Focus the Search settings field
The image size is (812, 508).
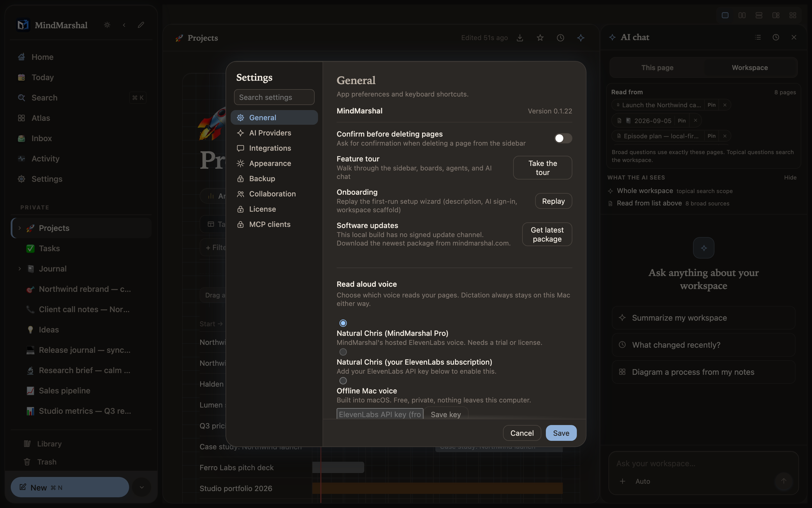pyautogui.click(x=274, y=97)
